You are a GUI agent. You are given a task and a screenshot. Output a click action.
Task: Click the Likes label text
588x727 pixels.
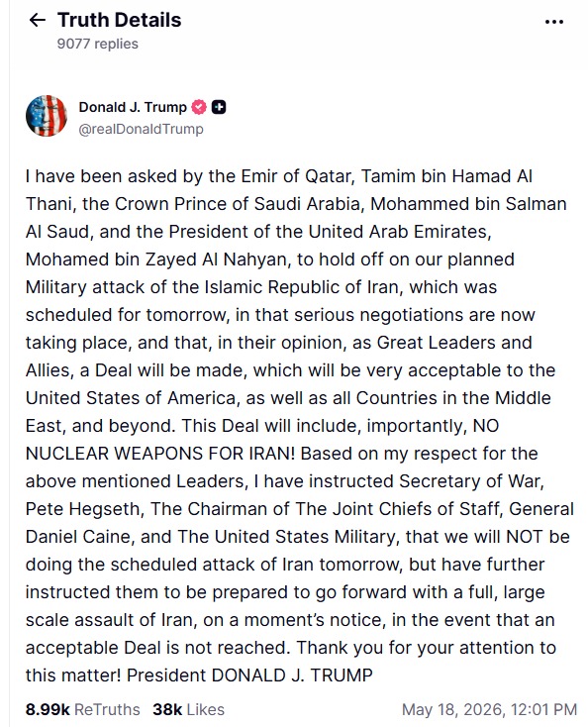(206, 709)
